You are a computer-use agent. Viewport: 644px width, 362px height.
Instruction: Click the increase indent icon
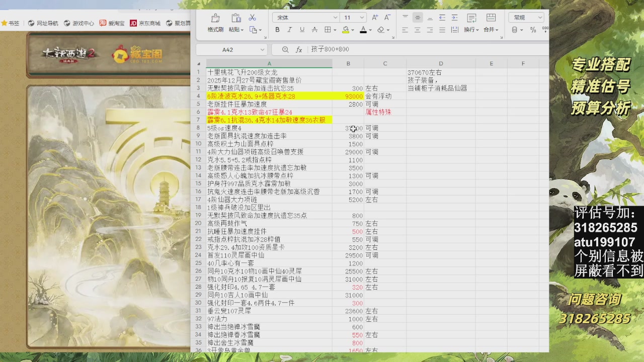click(454, 18)
